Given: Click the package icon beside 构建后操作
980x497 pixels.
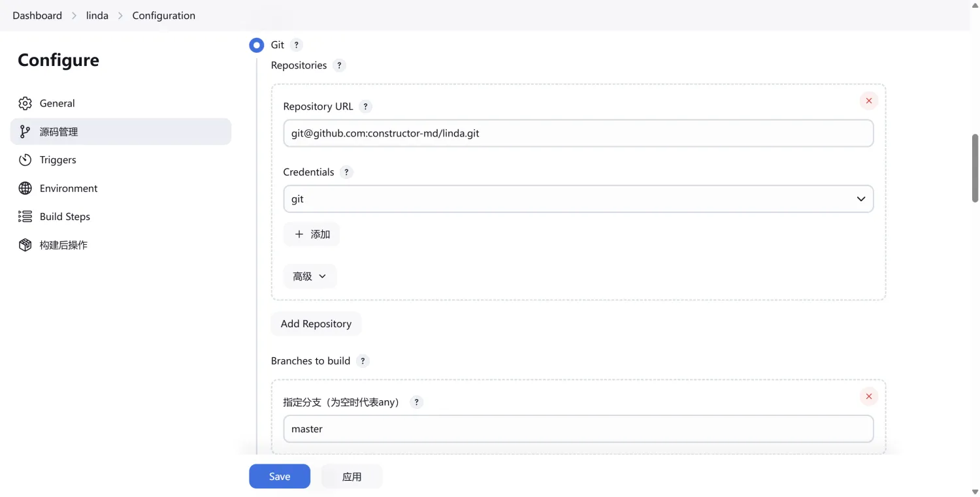Looking at the screenshot, I should pyautogui.click(x=25, y=245).
